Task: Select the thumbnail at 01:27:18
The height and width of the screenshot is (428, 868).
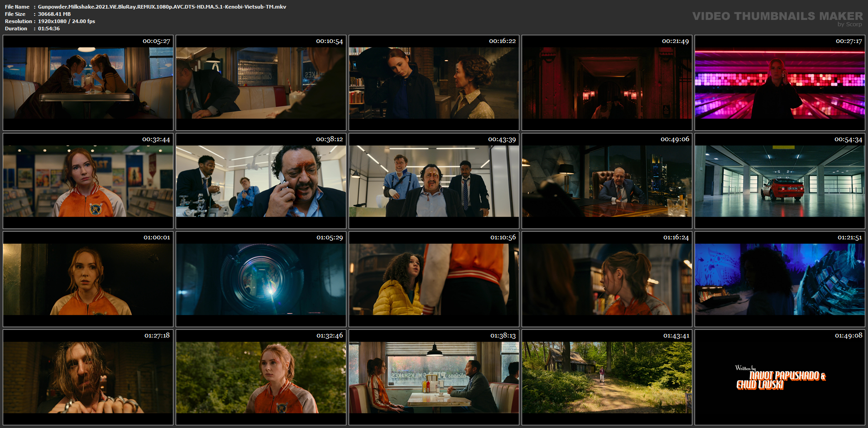Action: click(88, 377)
